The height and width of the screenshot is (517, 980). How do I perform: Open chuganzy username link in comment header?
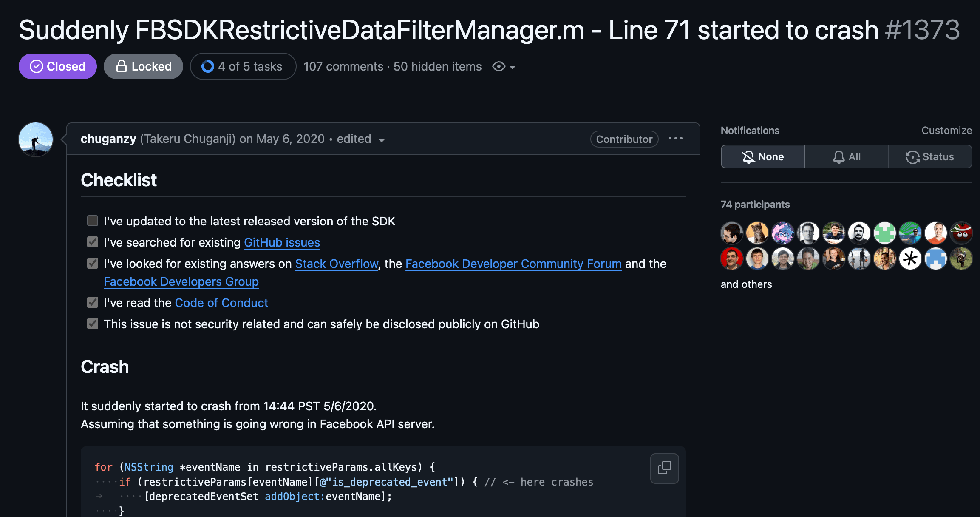coord(108,139)
